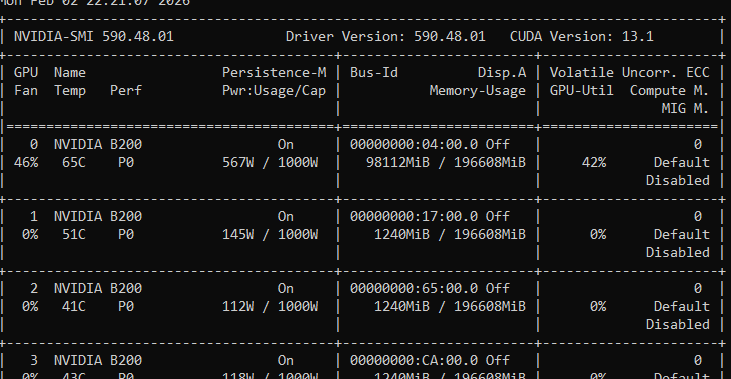Click the Bus-Id column header
This screenshot has height=379, width=731.
tap(374, 72)
